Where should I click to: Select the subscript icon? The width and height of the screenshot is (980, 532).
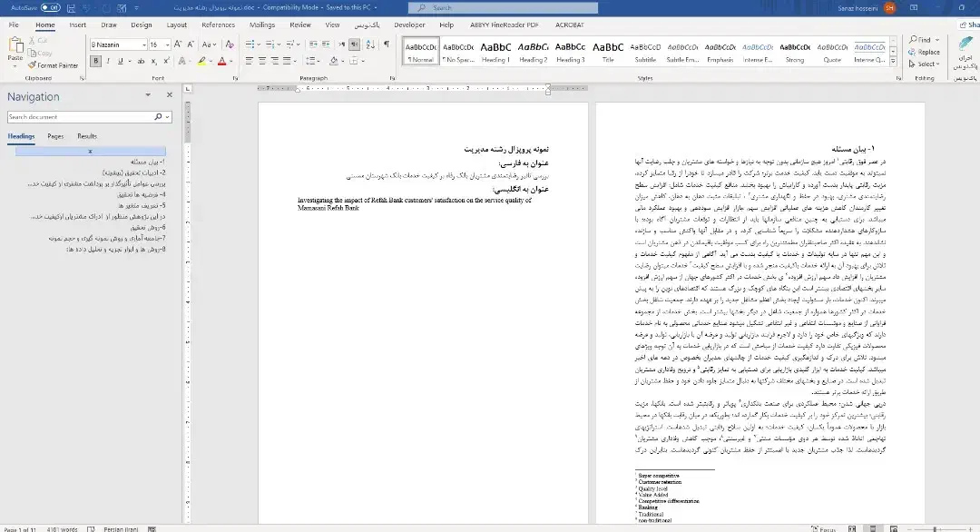point(153,61)
